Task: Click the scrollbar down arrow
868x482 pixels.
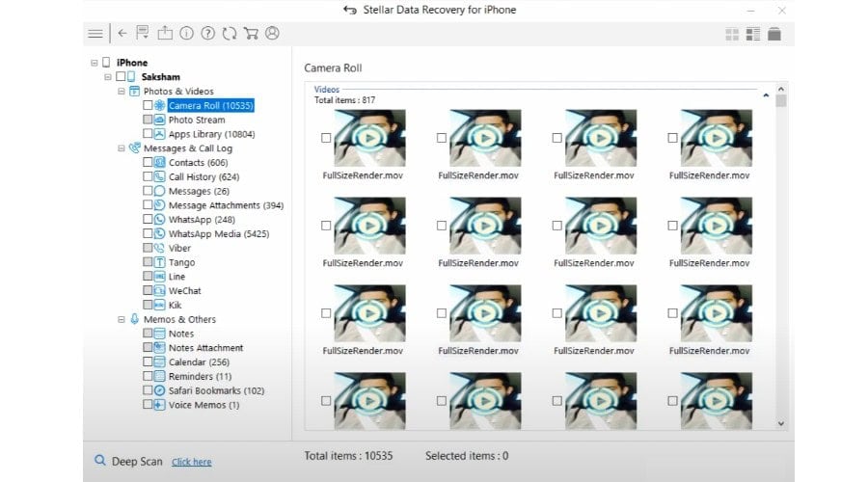Action: coord(780,423)
